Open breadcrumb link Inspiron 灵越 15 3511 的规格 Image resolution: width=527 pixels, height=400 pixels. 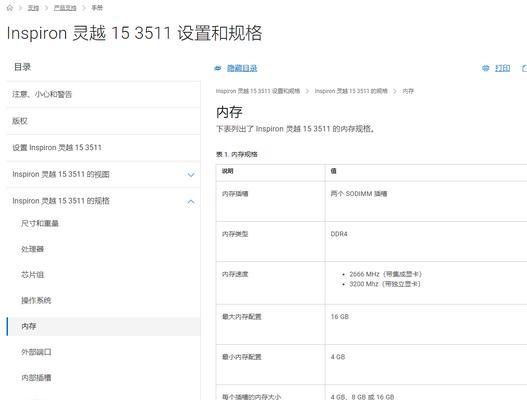pyautogui.click(x=351, y=91)
